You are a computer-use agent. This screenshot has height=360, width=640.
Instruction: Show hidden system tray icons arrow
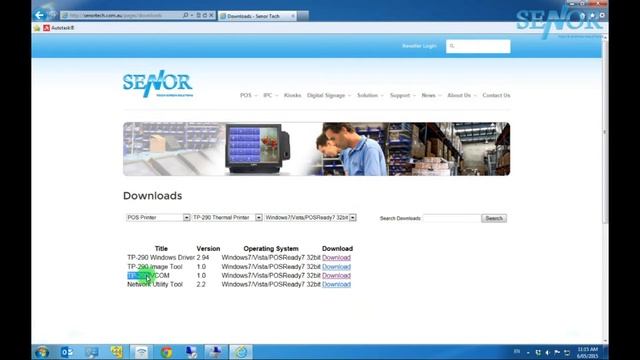click(528, 352)
